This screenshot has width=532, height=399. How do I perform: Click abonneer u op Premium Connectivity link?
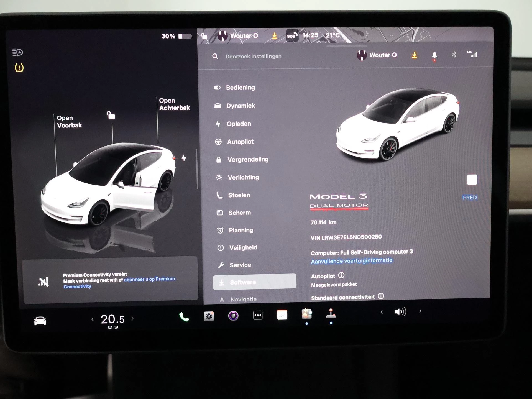pos(119,283)
